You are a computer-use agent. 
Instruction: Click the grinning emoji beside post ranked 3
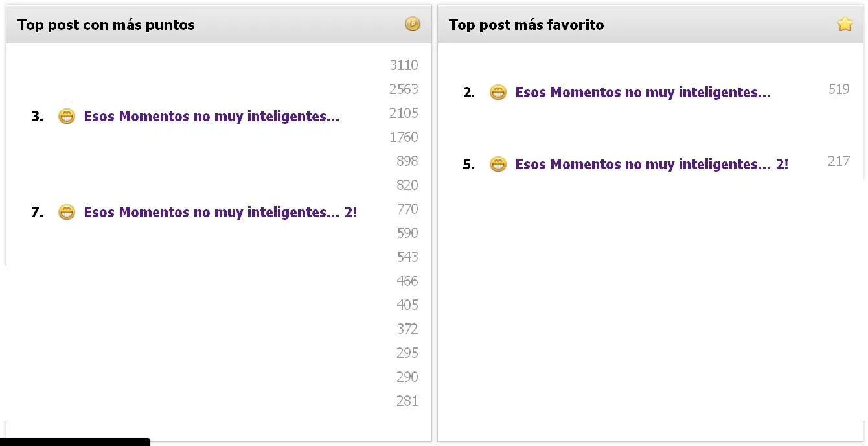(67, 117)
